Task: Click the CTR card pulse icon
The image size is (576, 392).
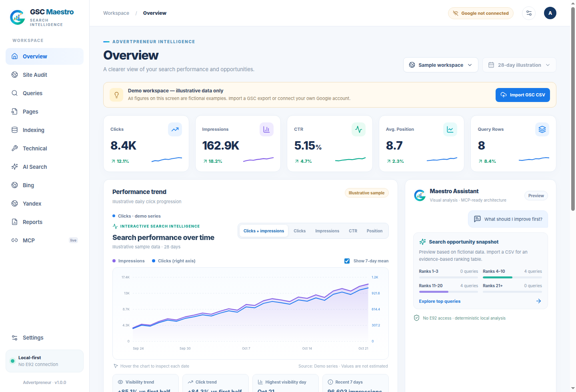Action: coord(358,129)
